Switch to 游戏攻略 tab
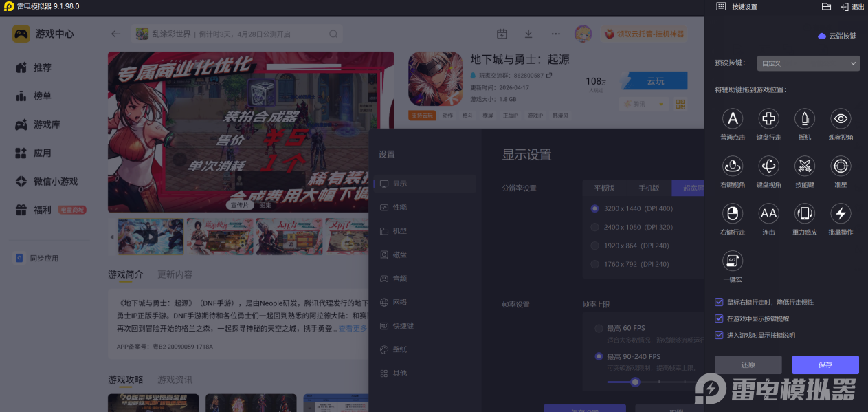This screenshot has width=868, height=412. pos(126,380)
